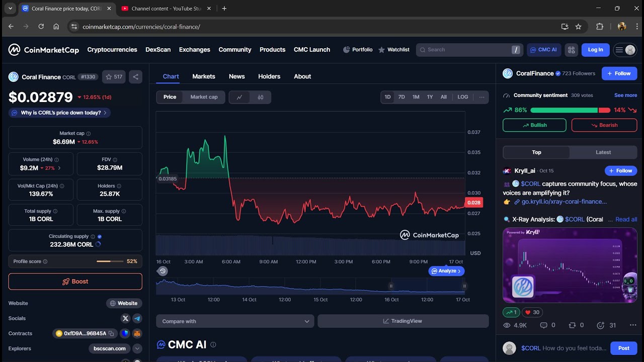Like the Kryll_ai post heart
Image resolution: width=644 pixels, height=362 pixels.
pos(531,312)
